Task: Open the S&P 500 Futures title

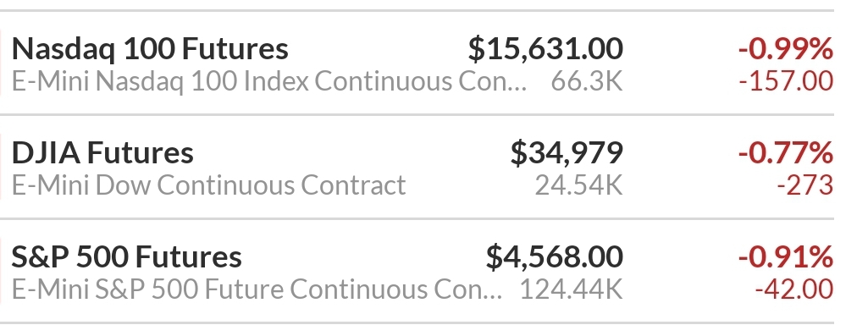Action: (x=127, y=257)
